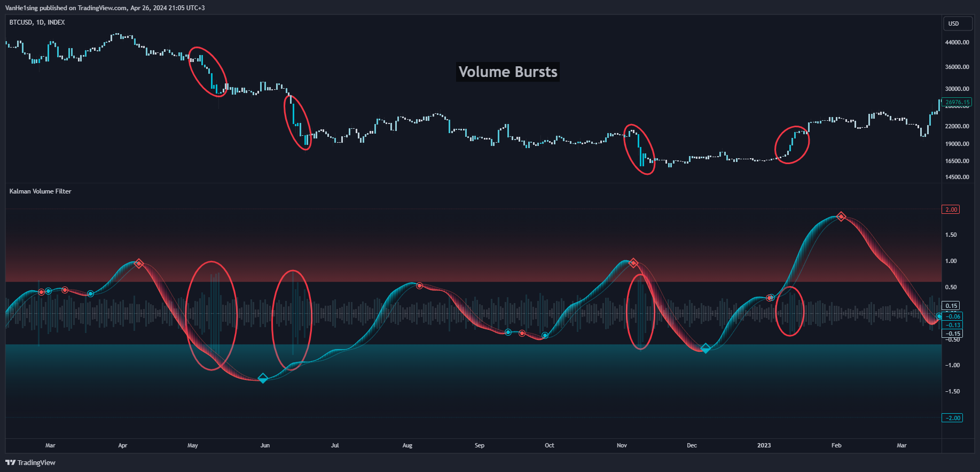Click the 30000.00 price axis label

pyautogui.click(x=957, y=89)
